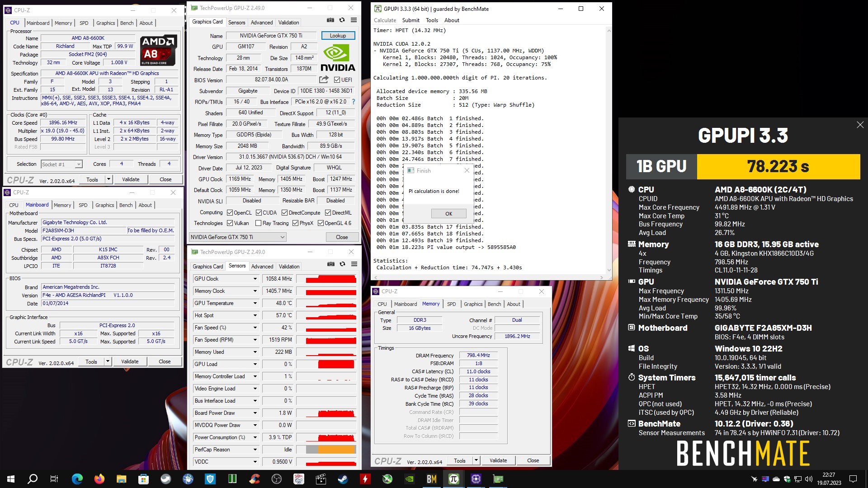Click Validate in the CPU-Z CPU window
This screenshot has height=488, width=868.
pos(131,179)
